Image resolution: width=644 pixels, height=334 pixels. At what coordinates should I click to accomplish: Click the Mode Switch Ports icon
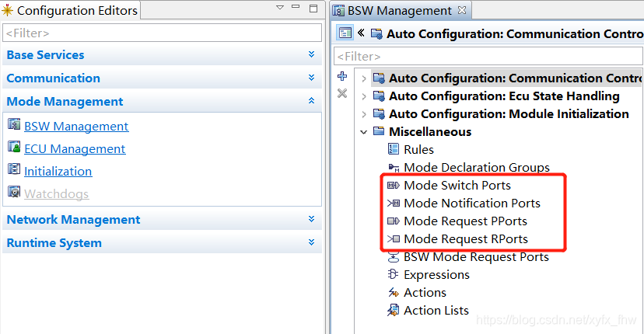coord(394,185)
